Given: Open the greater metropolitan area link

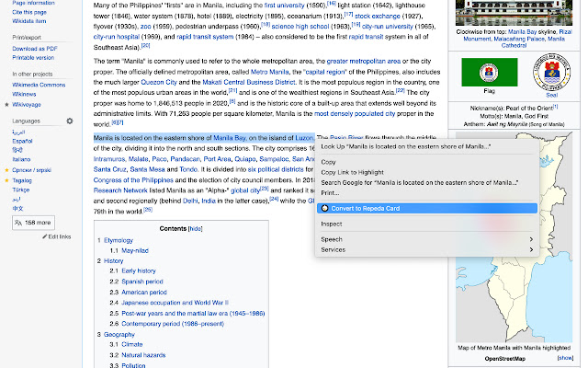Looking at the screenshot, I should (x=364, y=62).
